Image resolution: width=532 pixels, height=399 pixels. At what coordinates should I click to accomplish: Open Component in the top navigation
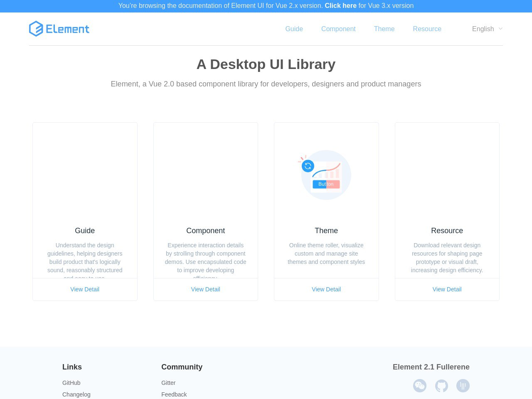pyautogui.click(x=338, y=29)
